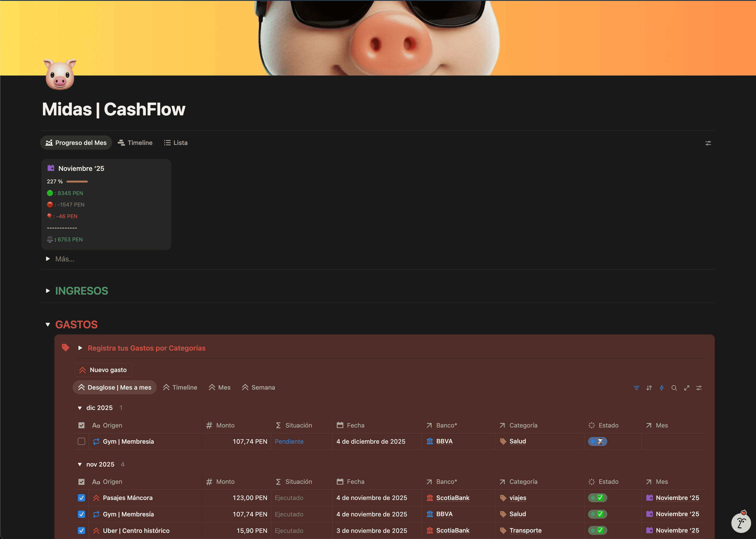This screenshot has height=539, width=756.
Task: Click the 227 % progress bar
Action: 77,181
